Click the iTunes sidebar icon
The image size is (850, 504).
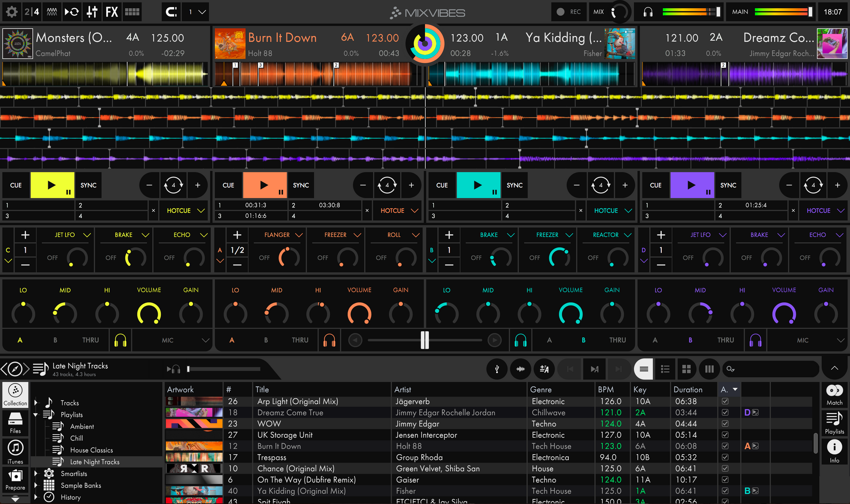click(15, 450)
